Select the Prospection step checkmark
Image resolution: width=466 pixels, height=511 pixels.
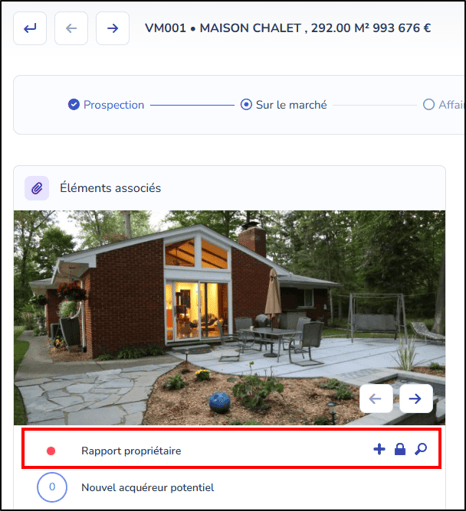[74, 105]
